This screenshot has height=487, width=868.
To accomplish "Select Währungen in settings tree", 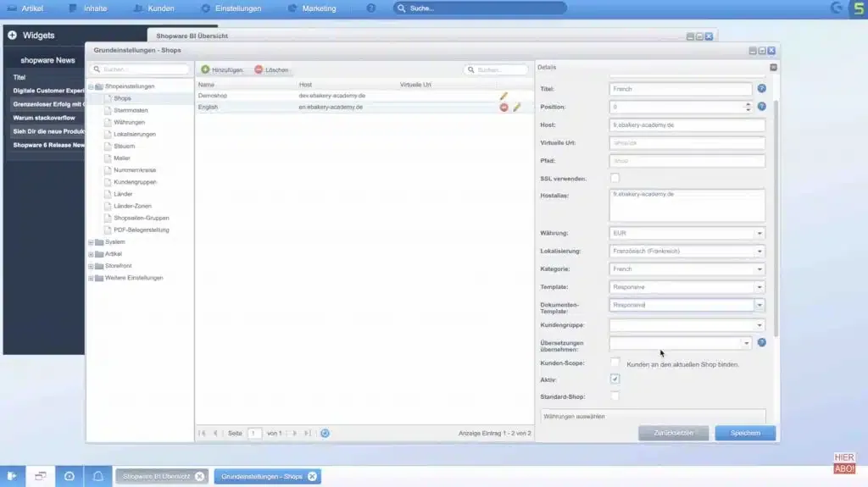I will pos(129,122).
